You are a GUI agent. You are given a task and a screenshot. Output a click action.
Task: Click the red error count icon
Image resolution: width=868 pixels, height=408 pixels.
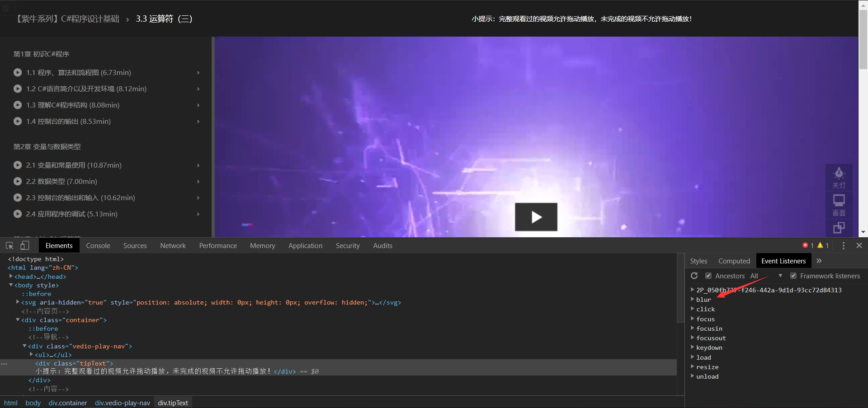(805, 245)
